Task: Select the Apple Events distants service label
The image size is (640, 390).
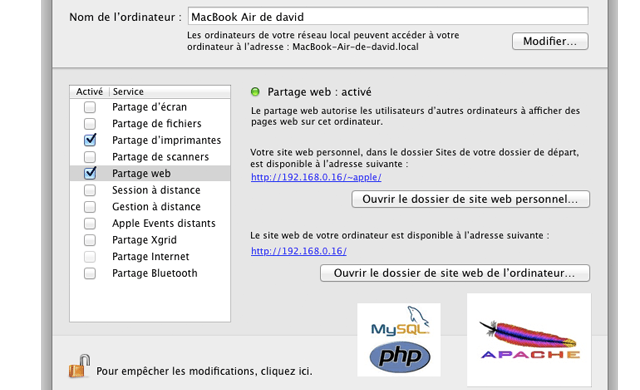Action: tap(164, 224)
